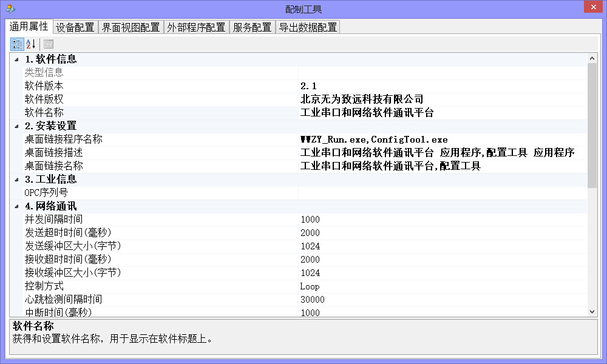The image size is (607, 364).
Task: Select the 软件名称 property label
Action: (x=44, y=113)
